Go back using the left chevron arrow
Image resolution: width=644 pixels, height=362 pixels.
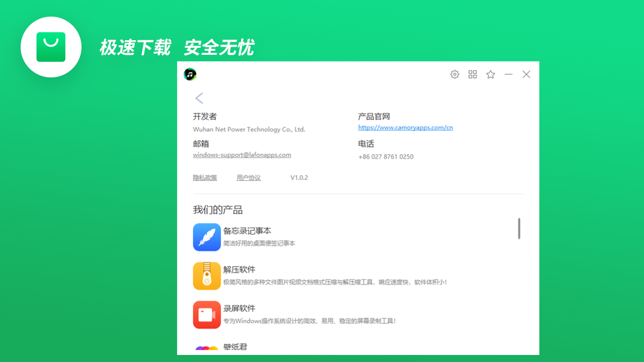click(x=199, y=98)
